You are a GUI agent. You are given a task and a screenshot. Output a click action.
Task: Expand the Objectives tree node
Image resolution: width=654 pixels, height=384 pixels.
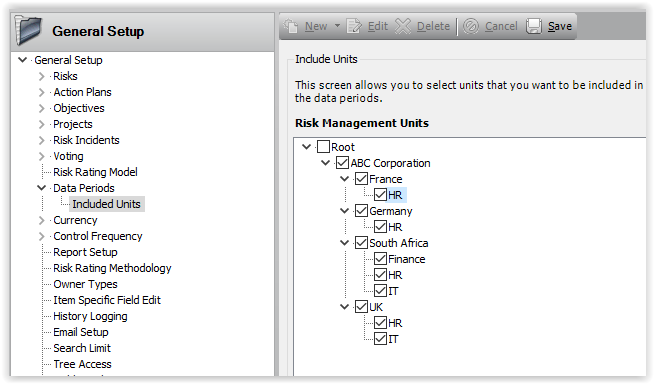41,108
